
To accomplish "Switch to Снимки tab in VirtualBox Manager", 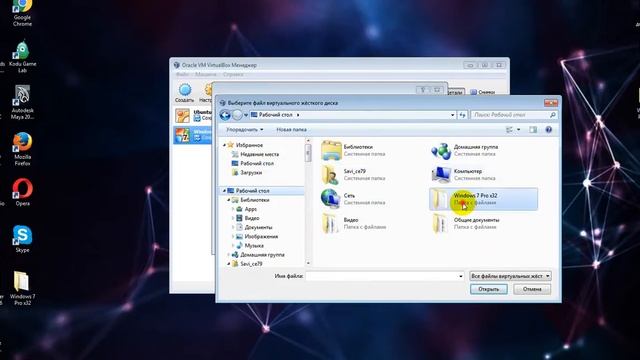I will [483, 92].
